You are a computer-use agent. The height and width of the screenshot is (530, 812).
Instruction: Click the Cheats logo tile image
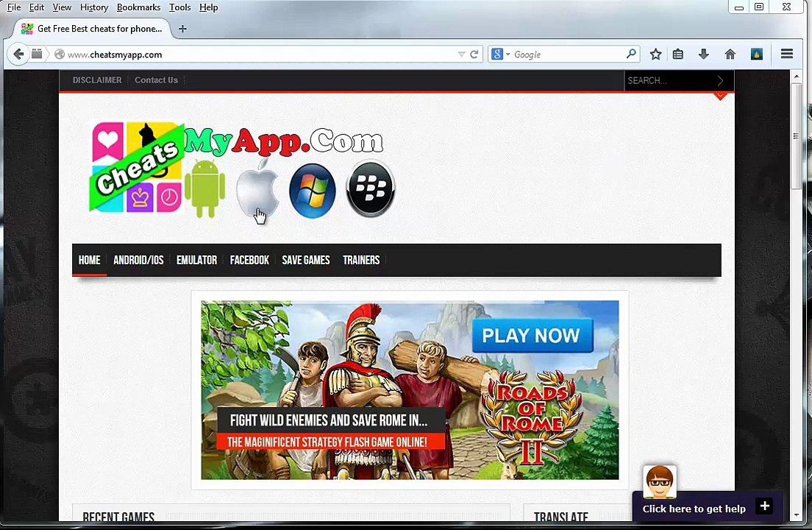136,167
